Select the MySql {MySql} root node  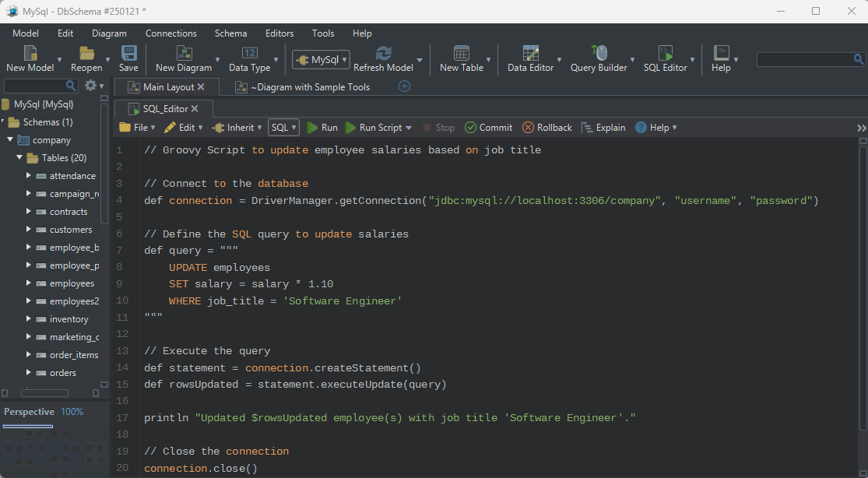[43, 104]
